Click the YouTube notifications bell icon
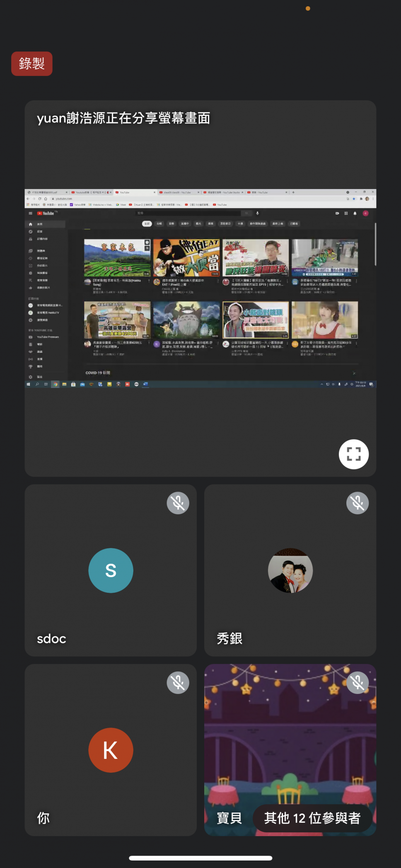The image size is (401, 868). 355,213
